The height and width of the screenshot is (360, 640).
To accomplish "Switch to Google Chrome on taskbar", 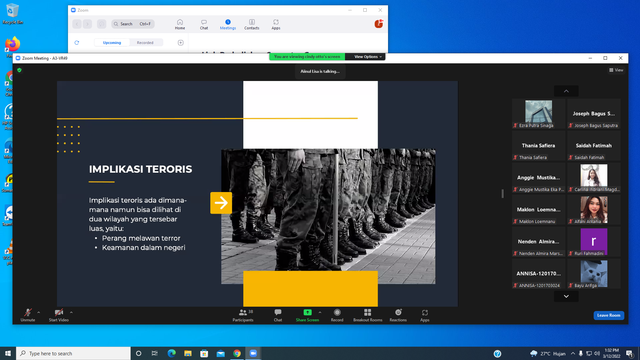I will coord(237,353).
